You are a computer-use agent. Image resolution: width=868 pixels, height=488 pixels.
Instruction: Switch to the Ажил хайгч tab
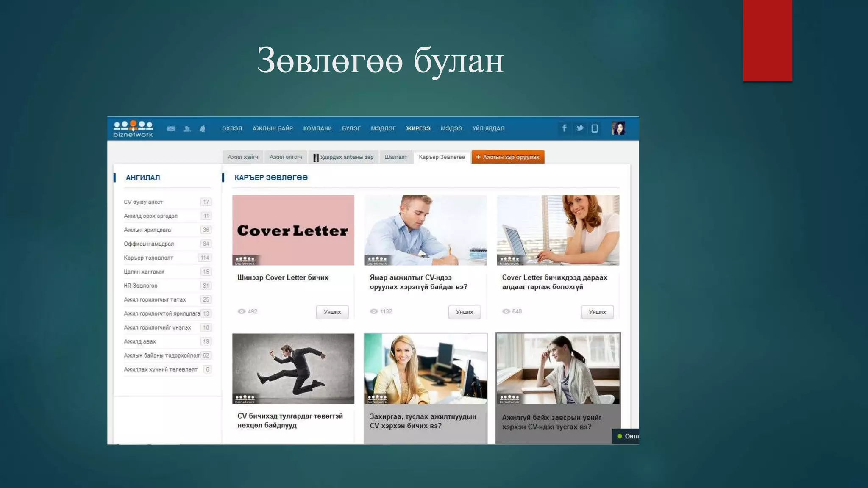coord(243,157)
